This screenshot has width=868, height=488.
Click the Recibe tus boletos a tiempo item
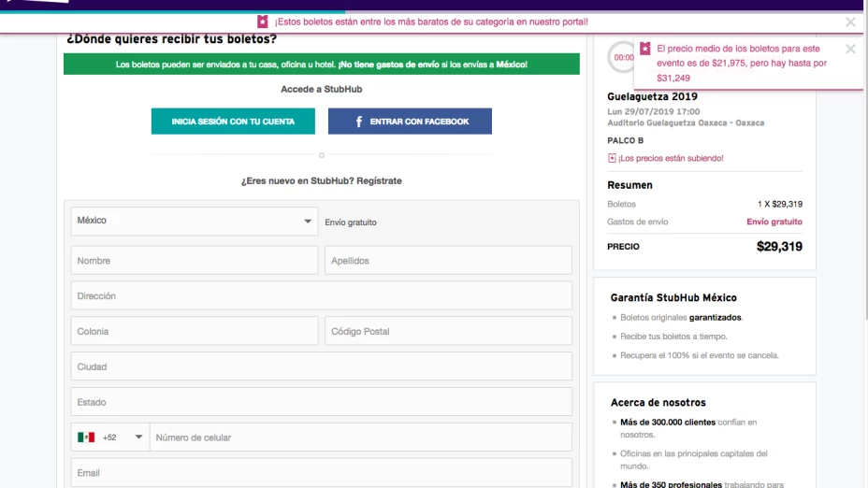coord(673,337)
